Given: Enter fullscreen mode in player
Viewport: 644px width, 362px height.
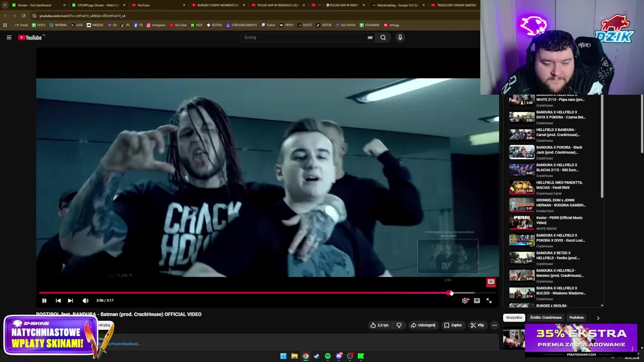Looking at the screenshot, I should tap(489, 301).
